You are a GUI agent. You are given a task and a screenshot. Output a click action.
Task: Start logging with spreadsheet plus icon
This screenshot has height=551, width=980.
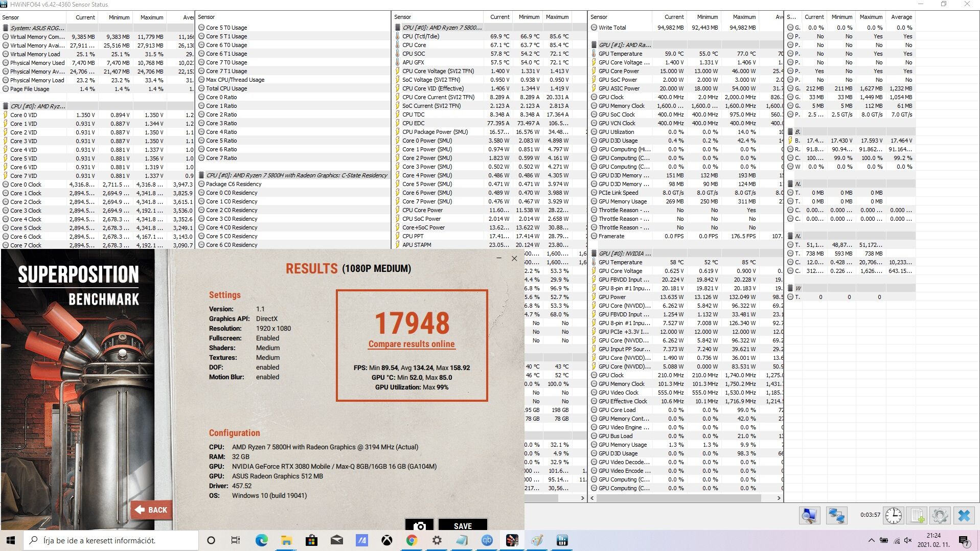click(x=917, y=515)
